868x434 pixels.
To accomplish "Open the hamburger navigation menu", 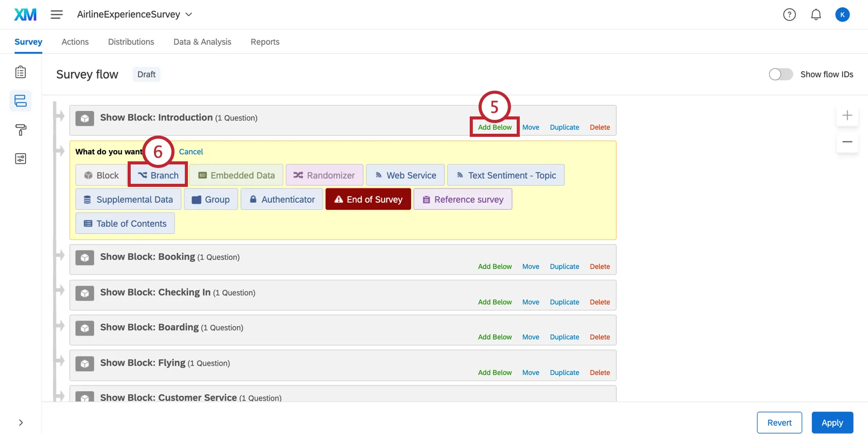I will click(57, 15).
